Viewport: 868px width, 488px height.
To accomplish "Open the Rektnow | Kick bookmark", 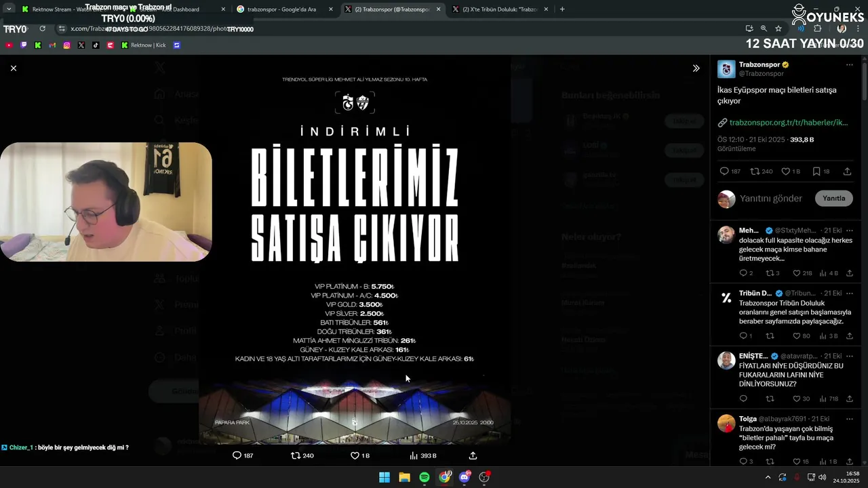I will (143, 45).
